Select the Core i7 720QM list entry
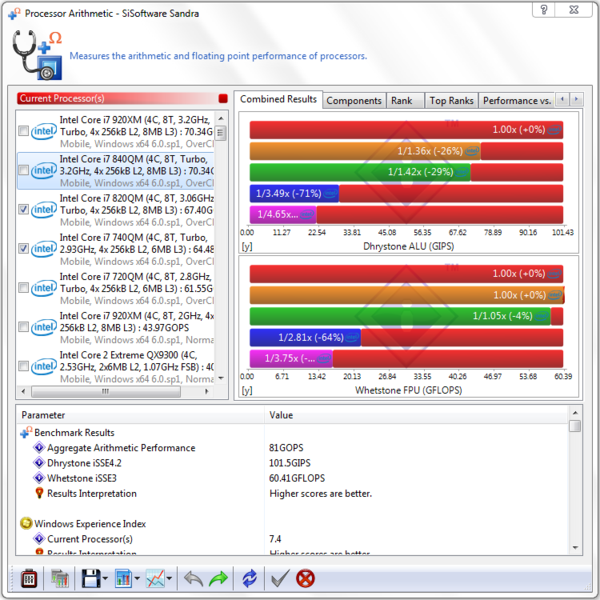This screenshot has width=600, height=600. click(116, 288)
